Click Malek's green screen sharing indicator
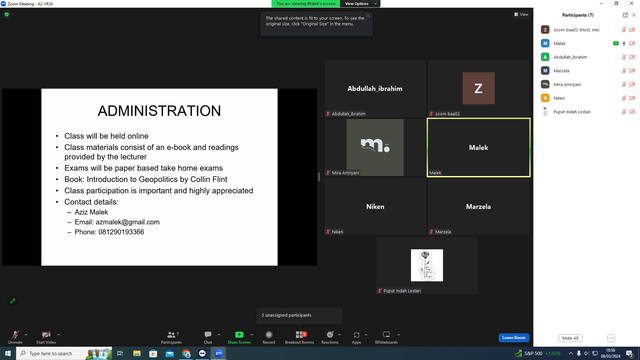Screen dimensions: 640x360 coord(616,43)
